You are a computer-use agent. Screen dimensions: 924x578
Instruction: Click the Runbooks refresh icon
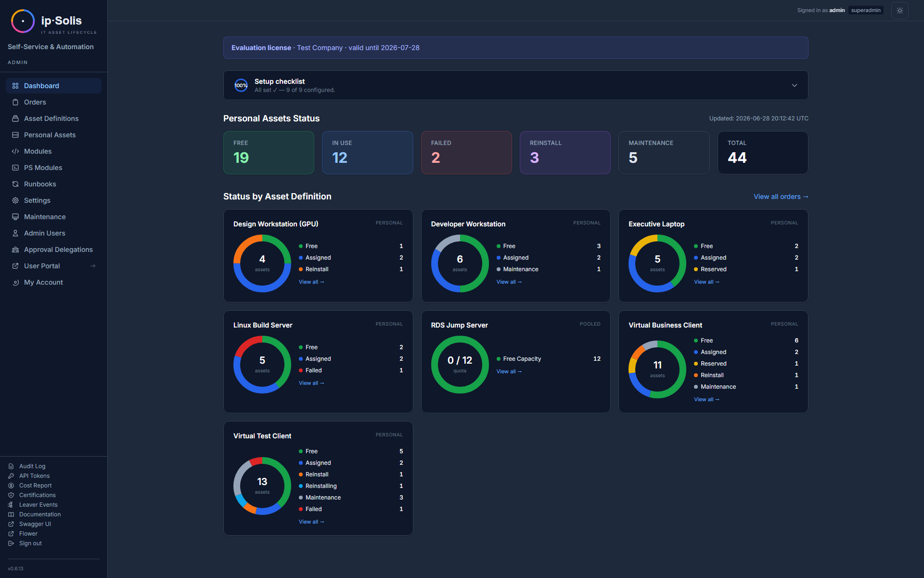[15, 184]
